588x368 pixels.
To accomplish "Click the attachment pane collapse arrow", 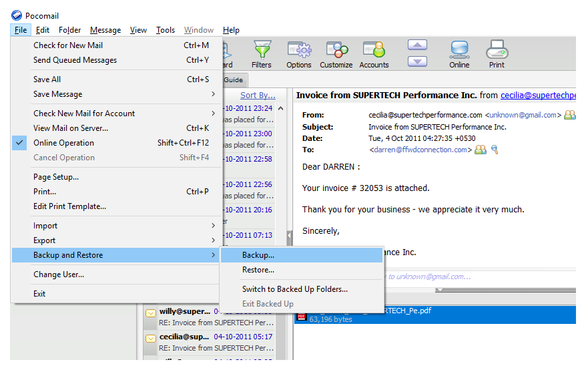I will 440,290.
